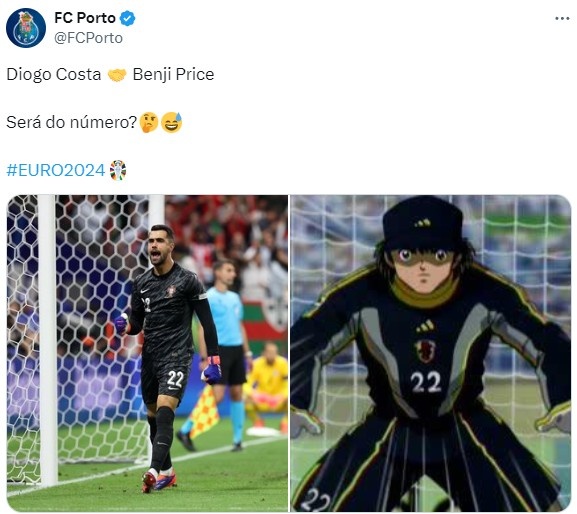Image resolution: width=577 pixels, height=514 pixels.
Task: Click the handshake emoji between names
Action: [x=117, y=75]
